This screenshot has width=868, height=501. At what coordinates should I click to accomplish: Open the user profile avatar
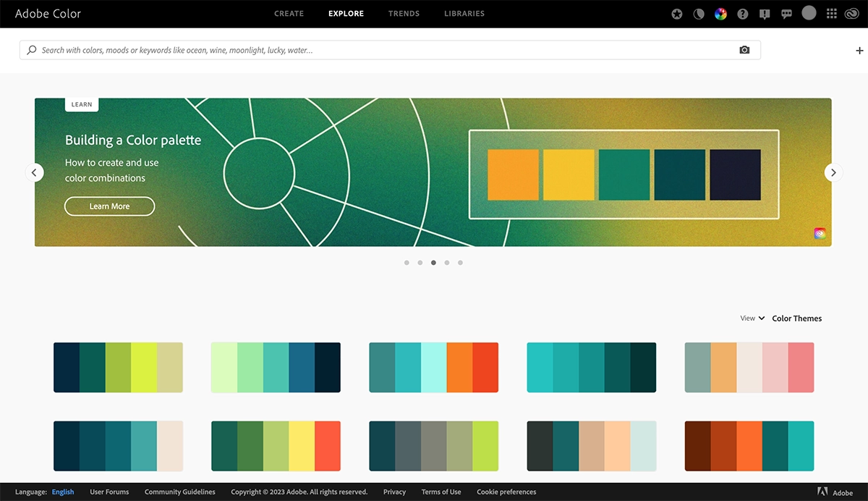point(809,13)
